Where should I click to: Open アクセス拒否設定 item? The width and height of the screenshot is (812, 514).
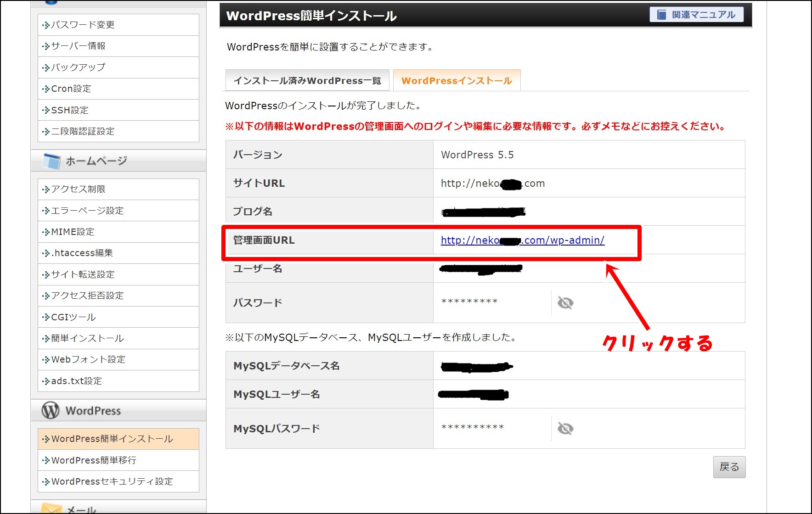pos(118,296)
